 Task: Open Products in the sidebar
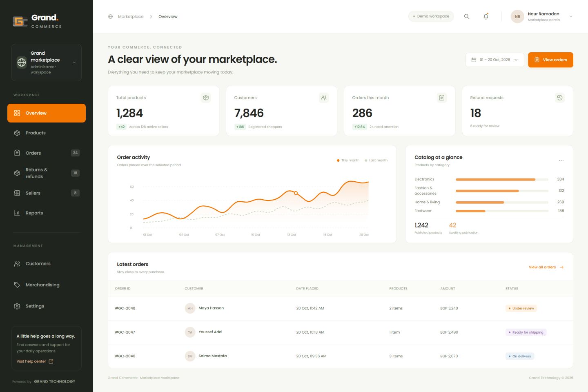tap(47, 133)
